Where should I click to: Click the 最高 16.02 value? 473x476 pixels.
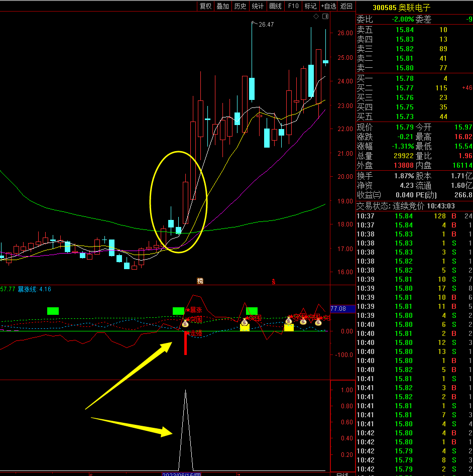[463, 137]
